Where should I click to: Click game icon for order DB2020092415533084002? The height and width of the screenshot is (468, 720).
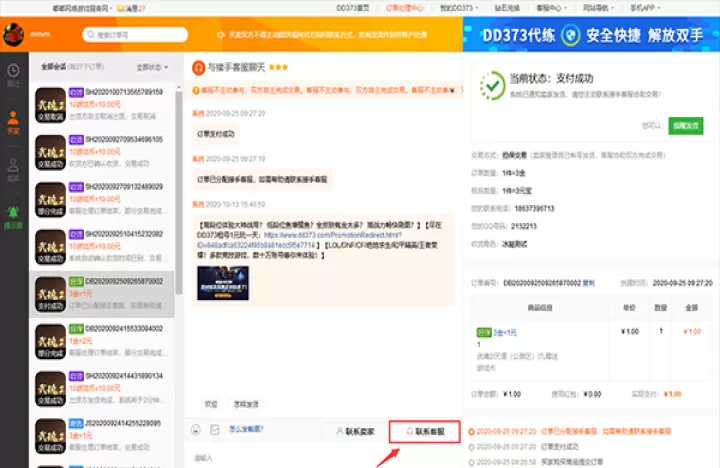[x=51, y=342]
